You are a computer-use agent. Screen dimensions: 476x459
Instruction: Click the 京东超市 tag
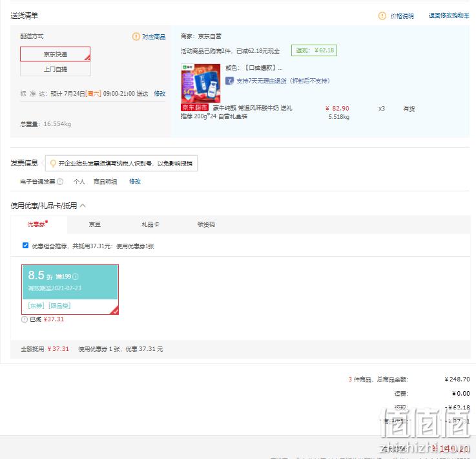tap(194, 107)
